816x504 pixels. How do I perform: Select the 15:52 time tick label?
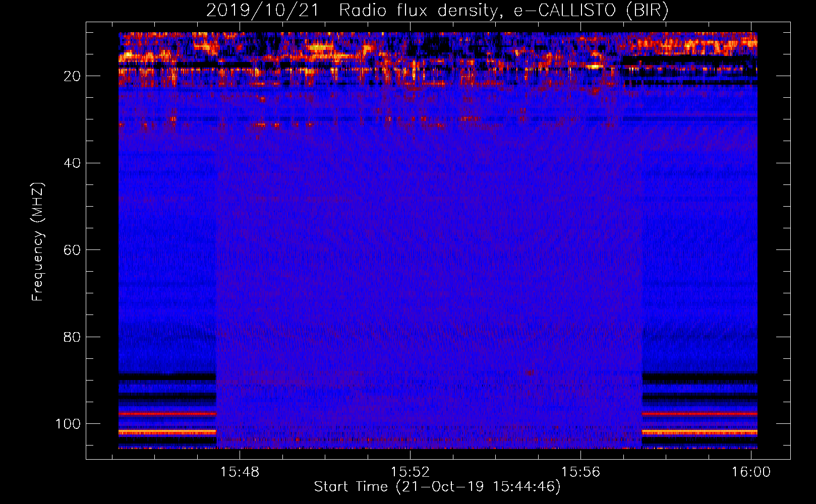point(410,472)
